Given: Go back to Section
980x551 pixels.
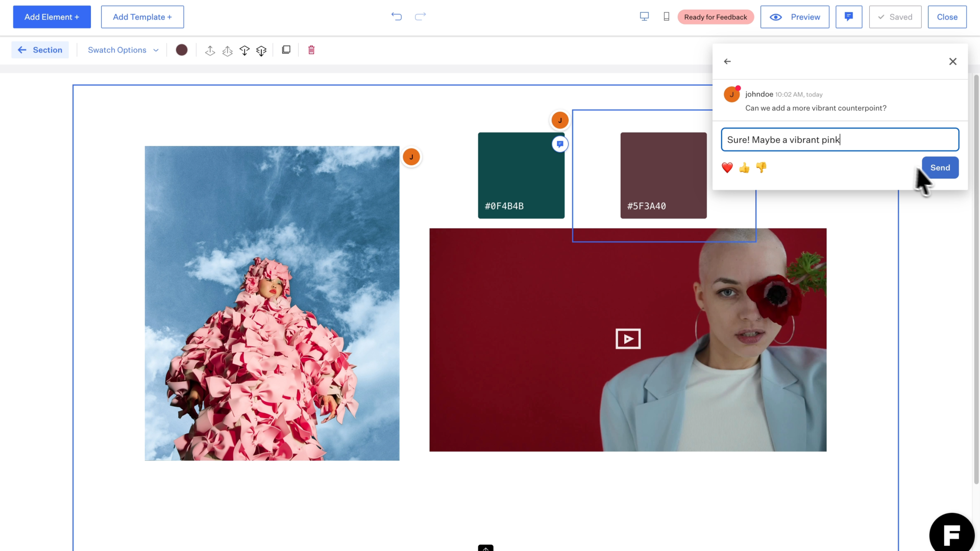Looking at the screenshot, I should coord(40,50).
